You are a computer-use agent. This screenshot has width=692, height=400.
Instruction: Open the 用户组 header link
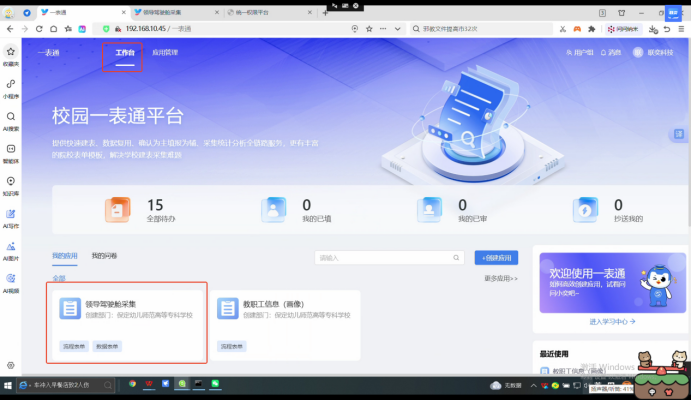580,53
